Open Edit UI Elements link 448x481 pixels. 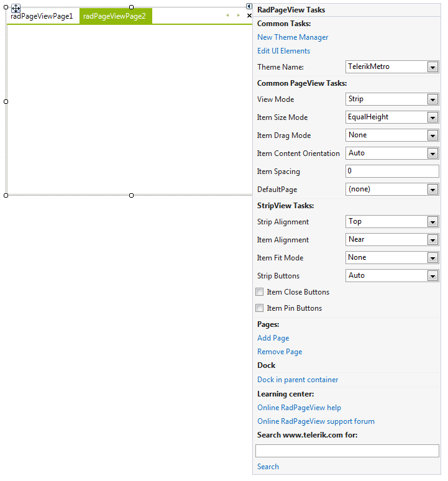tap(283, 51)
